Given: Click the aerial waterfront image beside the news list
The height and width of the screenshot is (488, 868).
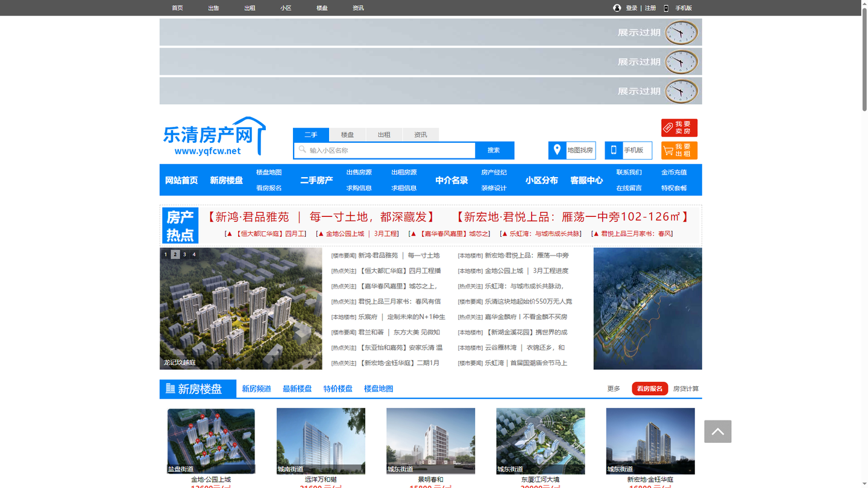Looking at the screenshot, I should (x=648, y=308).
